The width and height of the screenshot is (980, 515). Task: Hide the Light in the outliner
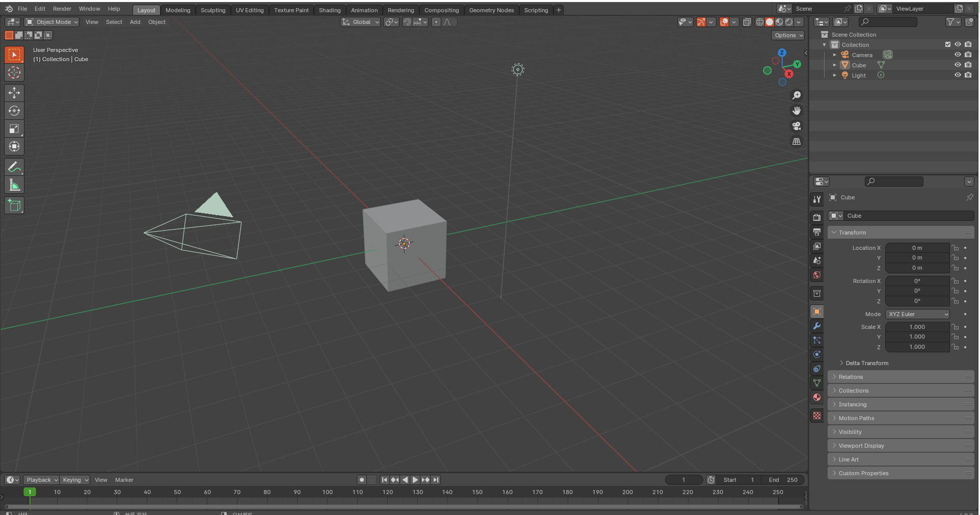(958, 75)
